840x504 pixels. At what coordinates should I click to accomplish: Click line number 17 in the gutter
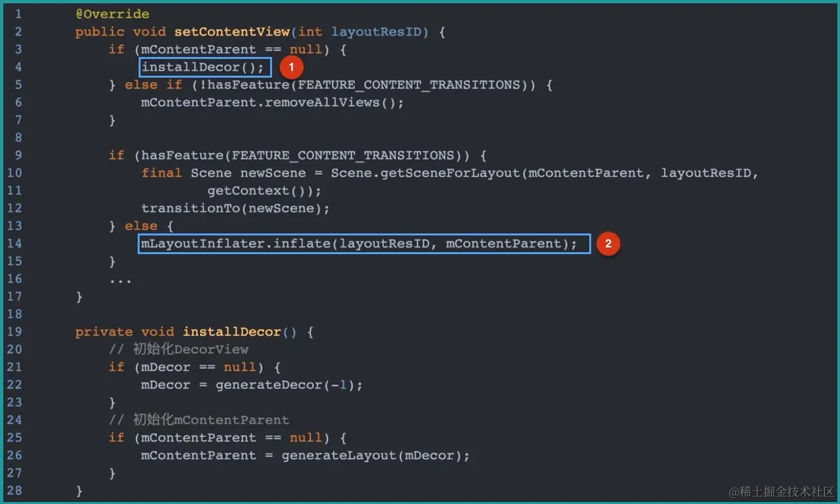coord(14,296)
